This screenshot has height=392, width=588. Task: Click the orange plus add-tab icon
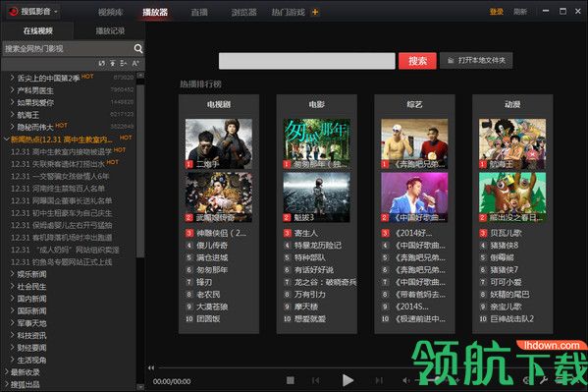315,13
